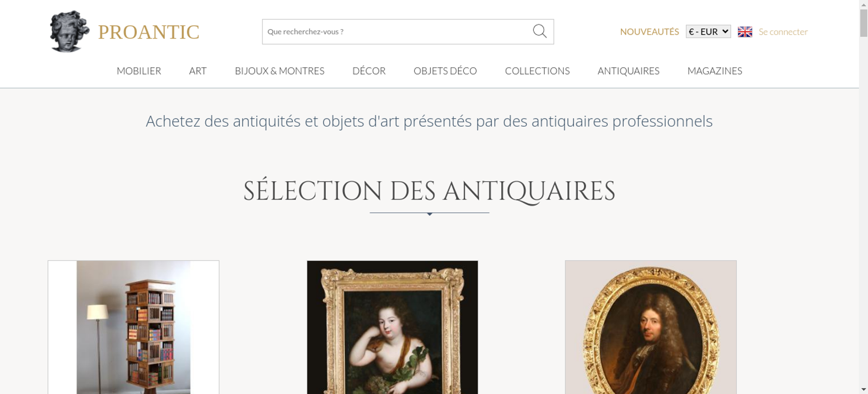Image resolution: width=868 pixels, height=394 pixels.
Task: Open the ANTIQUAIRES menu
Action: pos(628,71)
